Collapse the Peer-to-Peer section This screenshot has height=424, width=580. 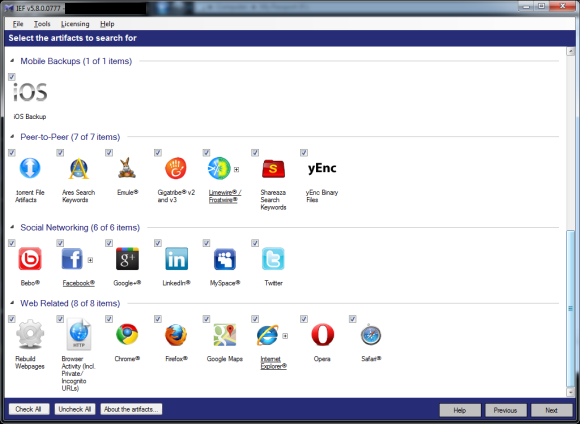(12, 137)
